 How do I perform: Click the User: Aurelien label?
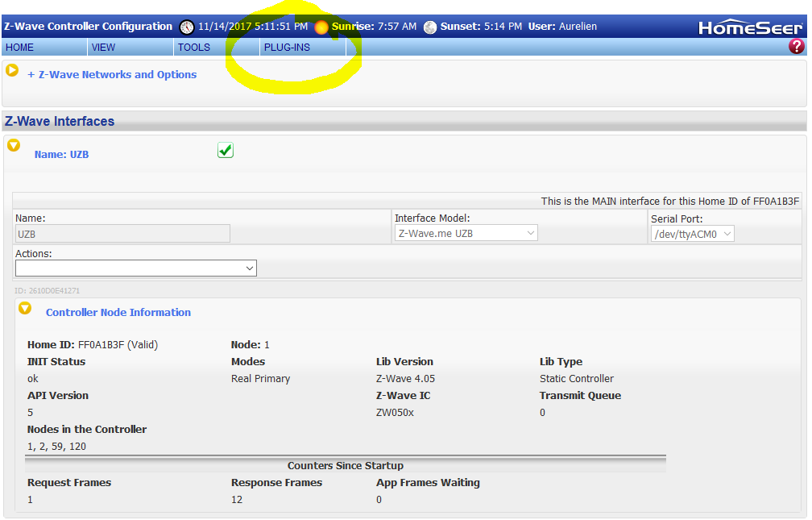click(x=562, y=27)
